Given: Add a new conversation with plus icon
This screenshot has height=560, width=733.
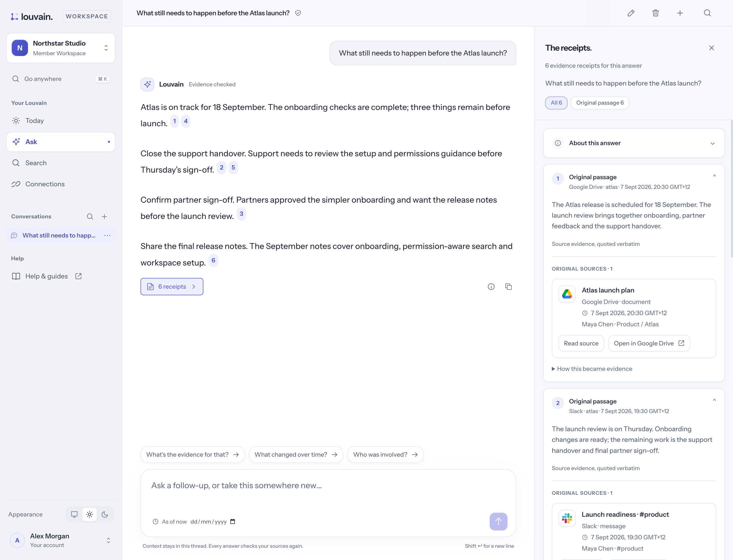Looking at the screenshot, I should pos(104,217).
